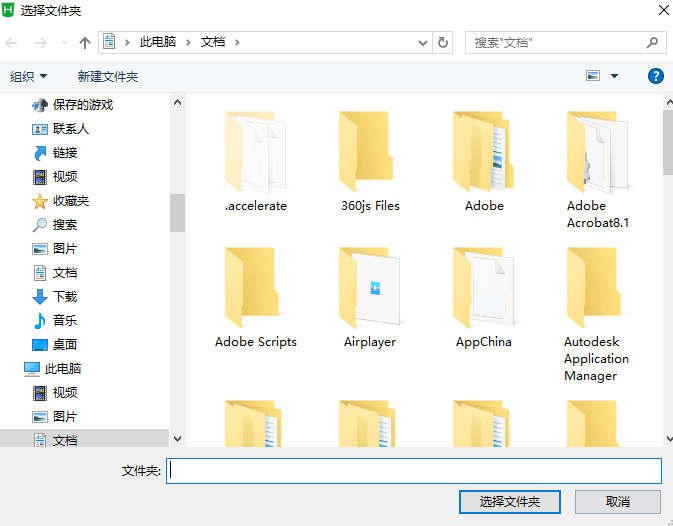Click 新建文件夹 in the toolbar
Viewport: 673px width, 526px height.
108,76
